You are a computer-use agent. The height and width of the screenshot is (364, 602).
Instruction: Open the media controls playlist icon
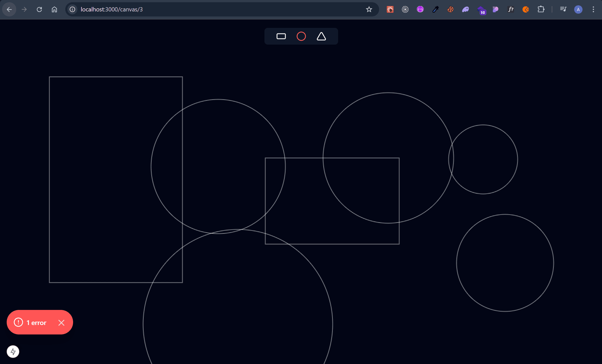tap(563, 9)
